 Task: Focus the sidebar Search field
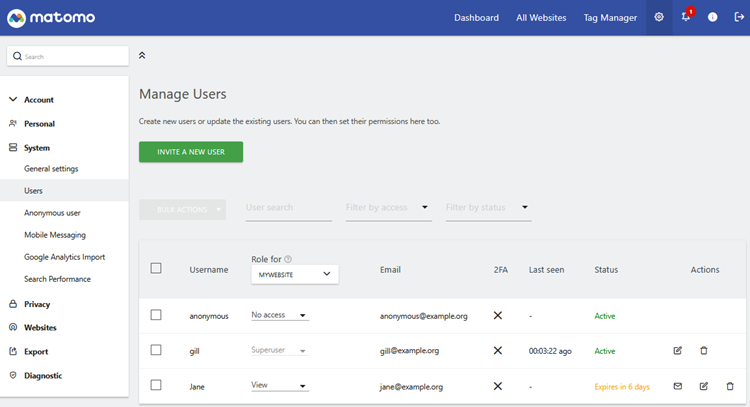click(67, 56)
